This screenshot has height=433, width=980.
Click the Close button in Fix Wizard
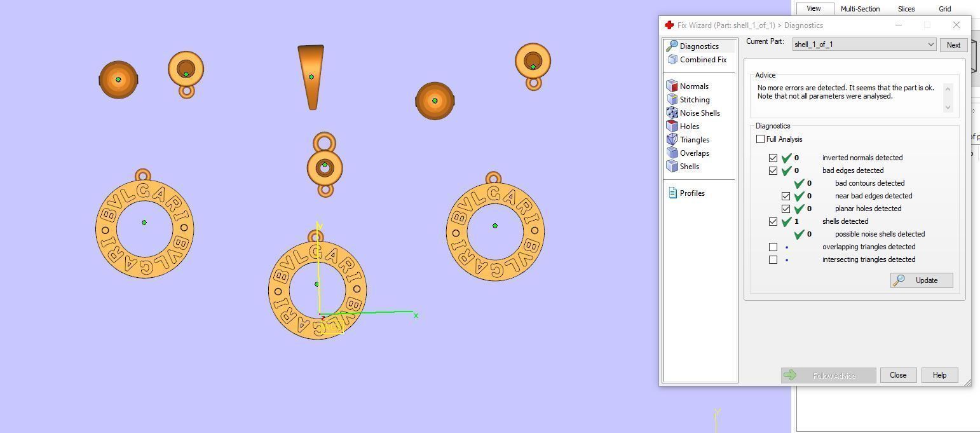click(x=898, y=375)
